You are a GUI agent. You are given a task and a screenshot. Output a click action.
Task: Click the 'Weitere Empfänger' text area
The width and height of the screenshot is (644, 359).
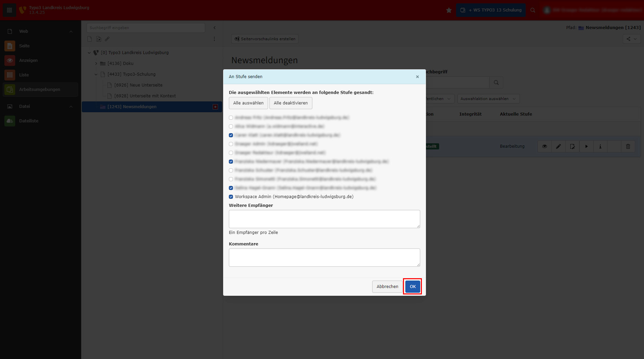(324, 219)
